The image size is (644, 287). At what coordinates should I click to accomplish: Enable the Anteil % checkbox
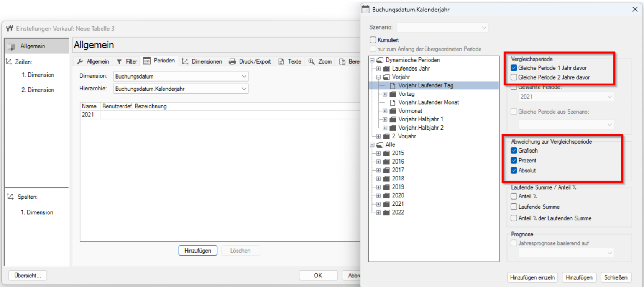(x=514, y=196)
